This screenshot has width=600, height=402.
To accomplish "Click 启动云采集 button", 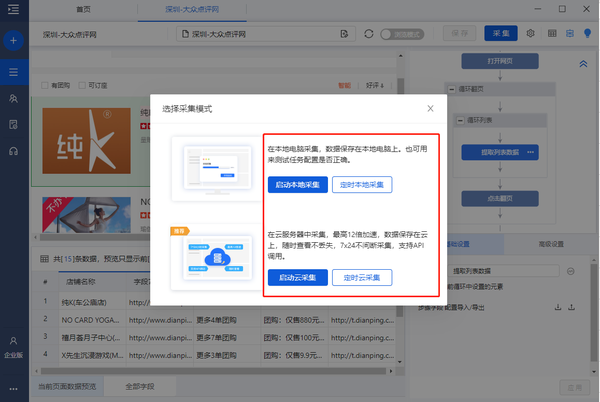I will [298, 278].
